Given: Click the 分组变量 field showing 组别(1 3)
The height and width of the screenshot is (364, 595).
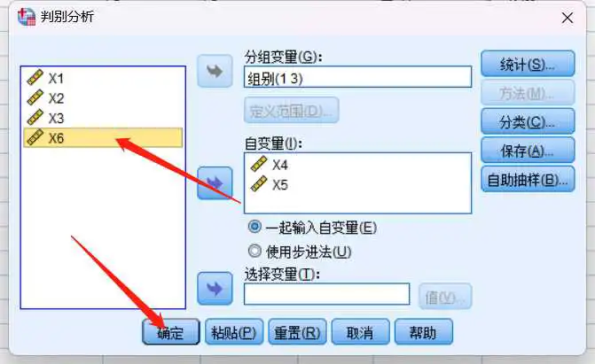Looking at the screenshot, I should click(x=358, y=77).
